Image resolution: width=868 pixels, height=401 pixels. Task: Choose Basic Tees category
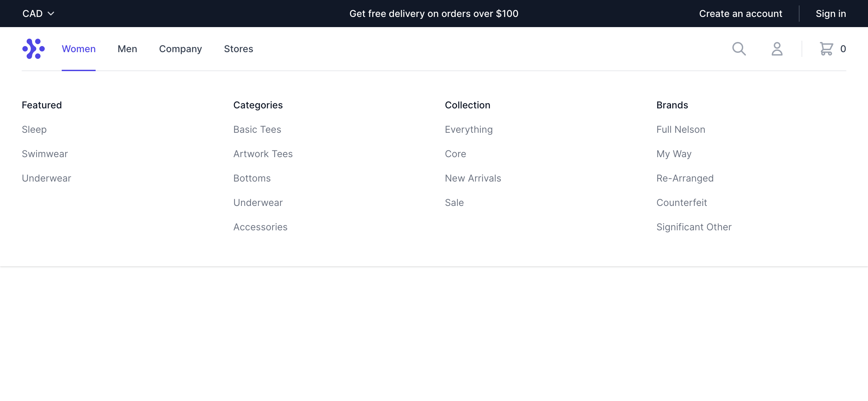(257, 129)
